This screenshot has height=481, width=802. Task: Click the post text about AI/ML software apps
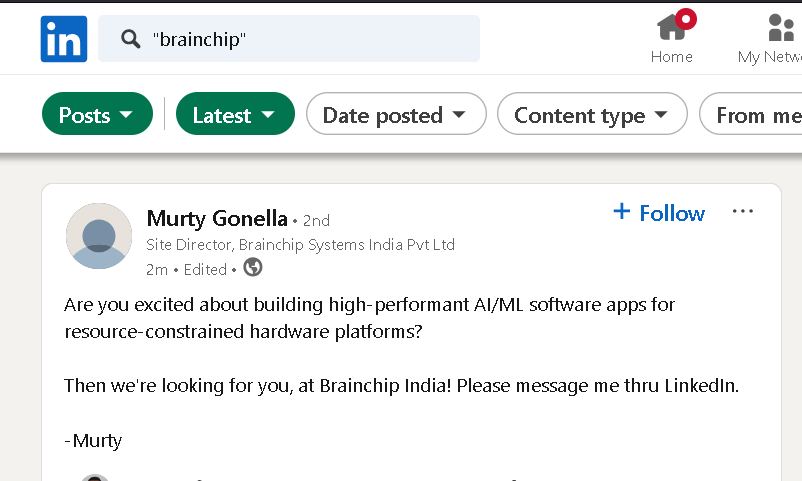tap(369, 318)
